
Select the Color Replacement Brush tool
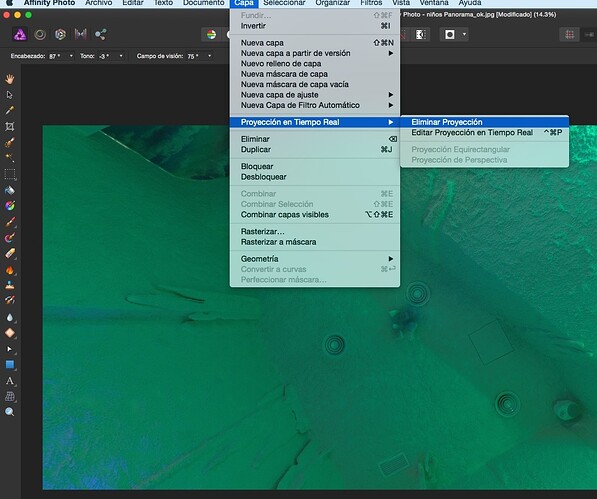(x=10, y=238)
